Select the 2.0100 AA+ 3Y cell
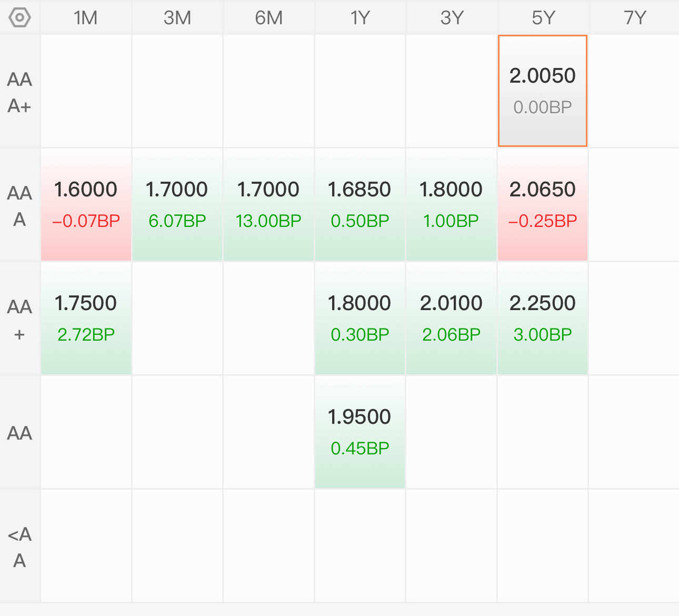Screen dimensions: 679x616 tap(451, 318)
